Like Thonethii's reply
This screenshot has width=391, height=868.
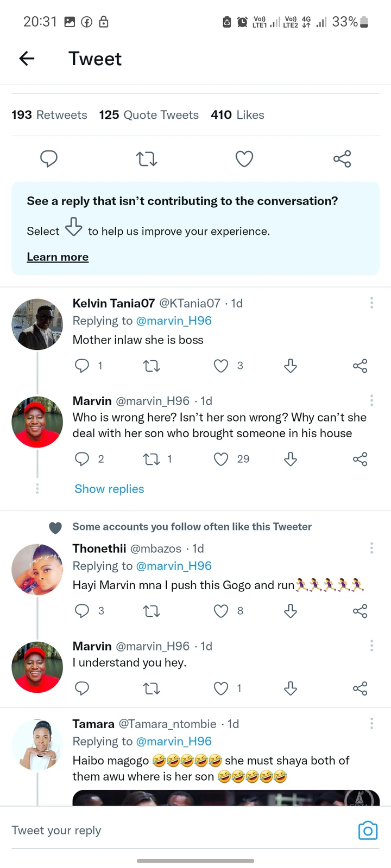221,611
